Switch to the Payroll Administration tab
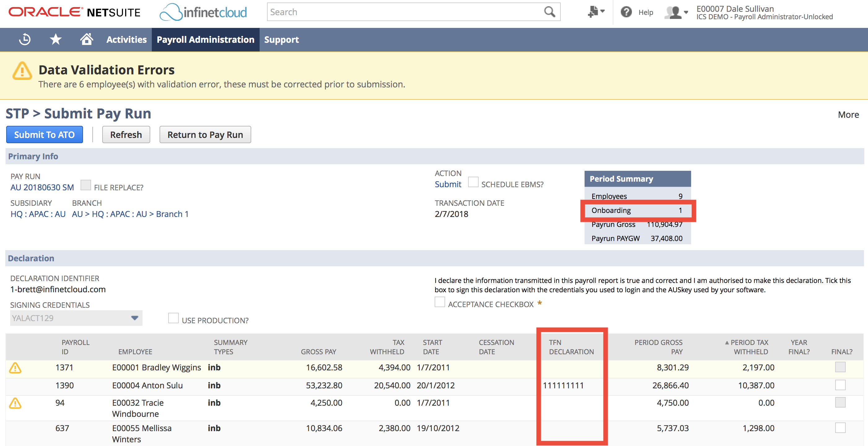Viewport: 868px width, 446px height. (206, 39)
